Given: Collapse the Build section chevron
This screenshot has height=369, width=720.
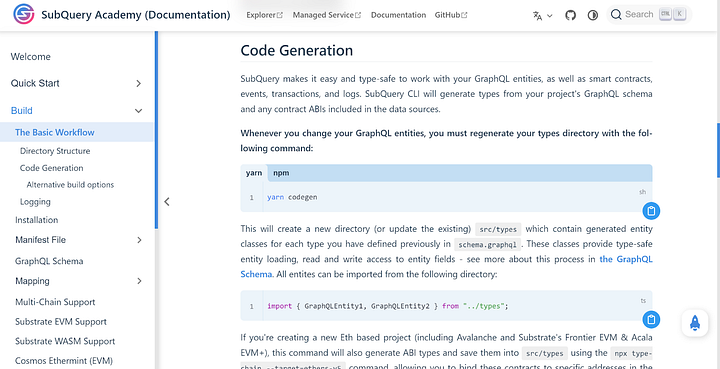Looking at the screenshot, I should pos(138,111).
